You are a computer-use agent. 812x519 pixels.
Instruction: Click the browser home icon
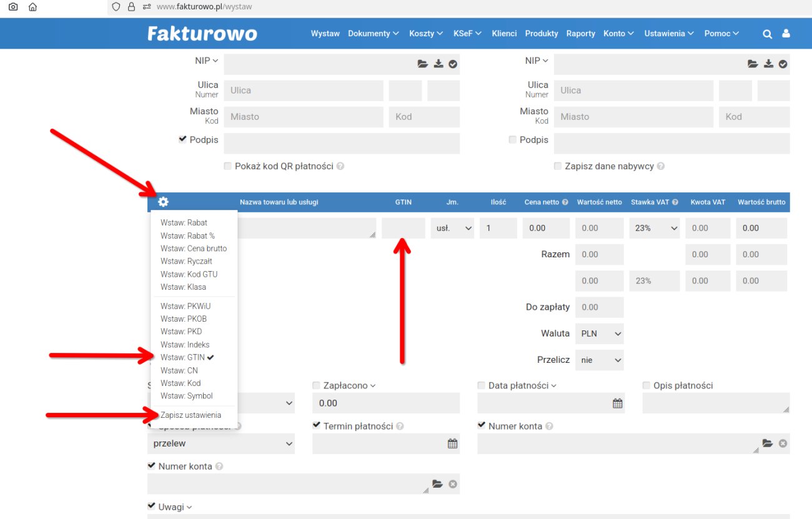coord(32,7)
